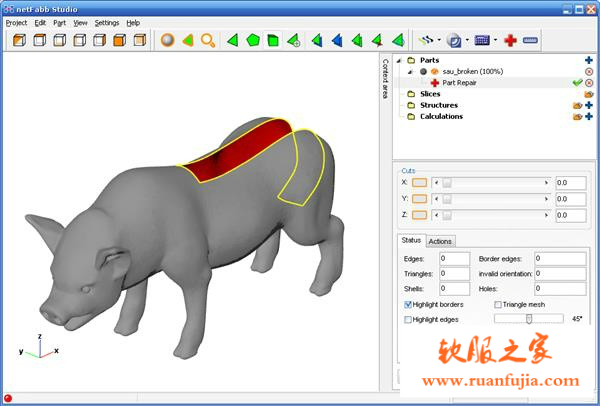The image size is (600, 406).
Task: Click the blue grid panel toolbar icon
Action: pyautogui.click(x=482, y=40)
